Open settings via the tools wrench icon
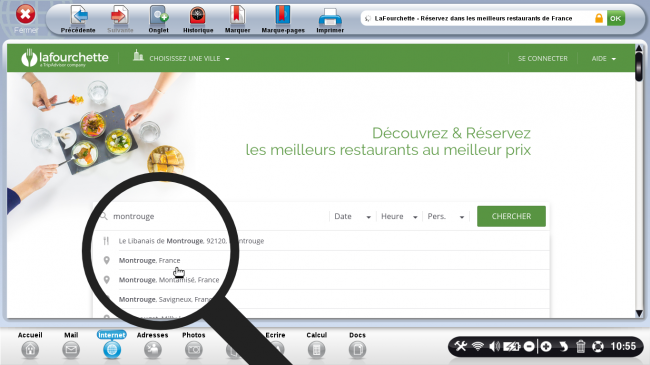Viewport: 650px width, 365px height. [461, 346]
